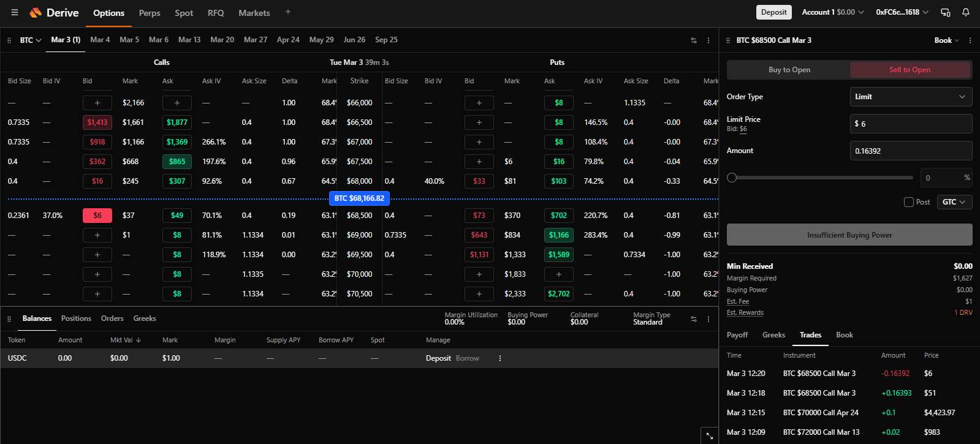The height and width of the screenshot is (444, 980).
Task: Grab the balances panel drag handle
Action: click(9, 319)
